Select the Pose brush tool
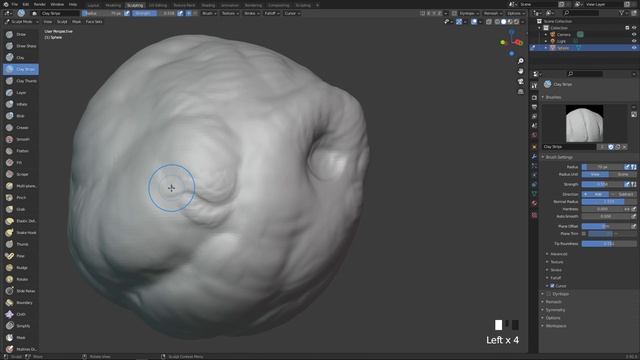The width and height of the screenshot is (640, 360). click(x=20, y=256)
